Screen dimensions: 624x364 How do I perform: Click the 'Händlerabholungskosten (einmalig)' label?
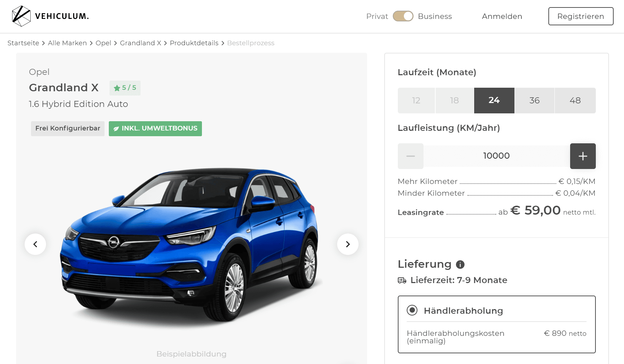click(x=456, y=337)
